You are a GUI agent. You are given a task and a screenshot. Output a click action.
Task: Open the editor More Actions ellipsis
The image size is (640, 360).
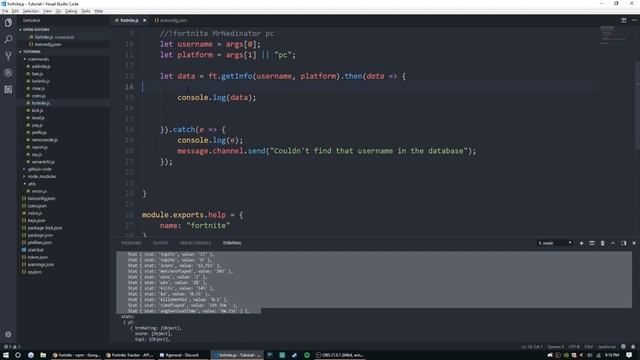click(x=634, y=20)
